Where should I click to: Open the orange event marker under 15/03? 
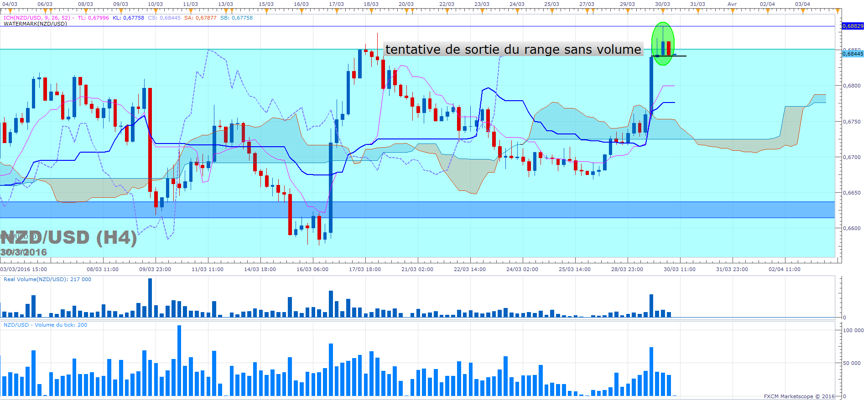266,10
